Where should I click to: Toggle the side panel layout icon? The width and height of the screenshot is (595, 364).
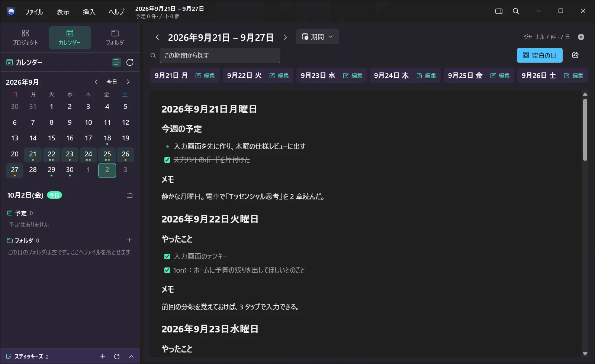(499, 12)
